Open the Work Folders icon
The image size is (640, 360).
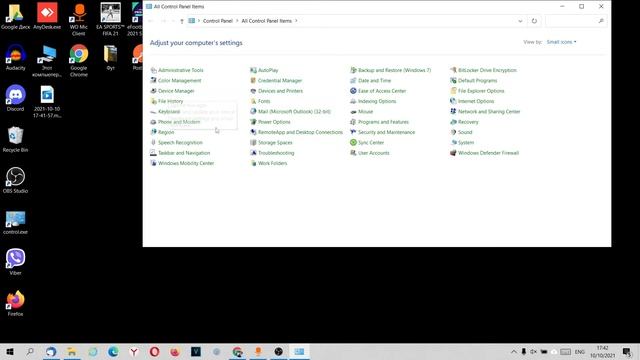(253, 163)
